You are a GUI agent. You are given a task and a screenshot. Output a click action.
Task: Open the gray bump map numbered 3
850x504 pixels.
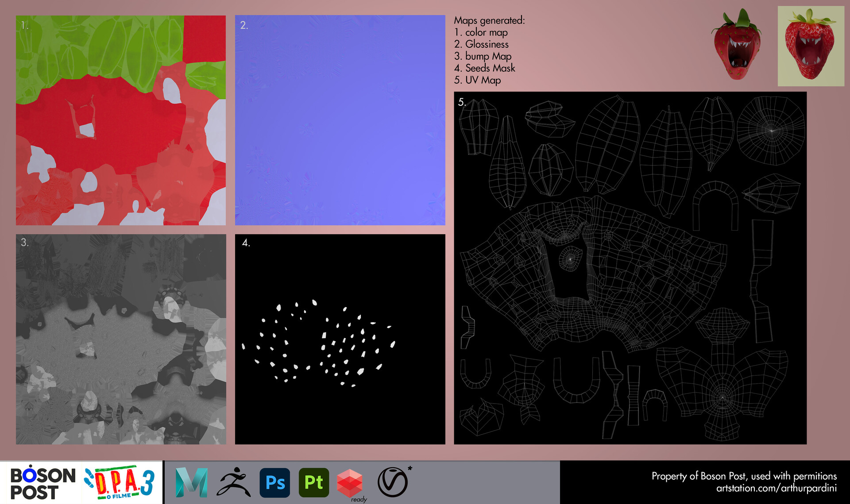(x=121, y=339)
